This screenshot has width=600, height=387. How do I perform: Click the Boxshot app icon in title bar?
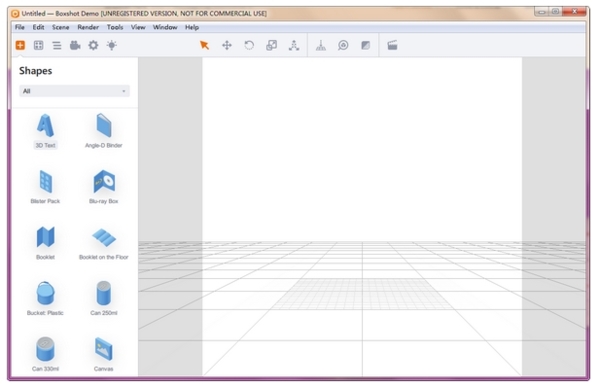tap(15, 14)
